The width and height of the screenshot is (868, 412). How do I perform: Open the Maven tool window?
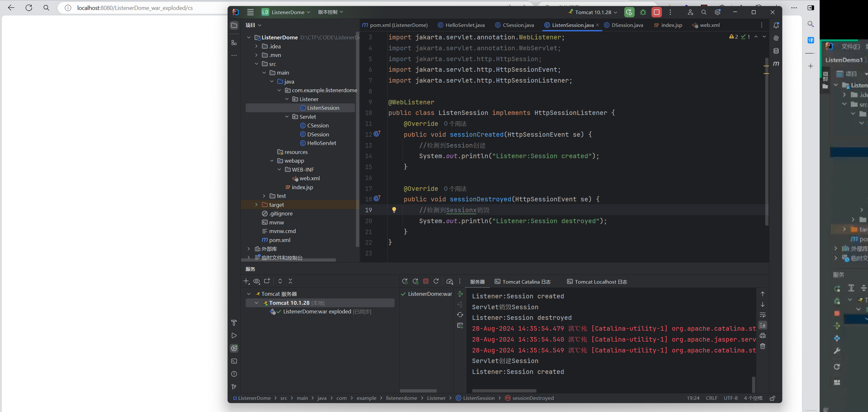pos(776,64)
